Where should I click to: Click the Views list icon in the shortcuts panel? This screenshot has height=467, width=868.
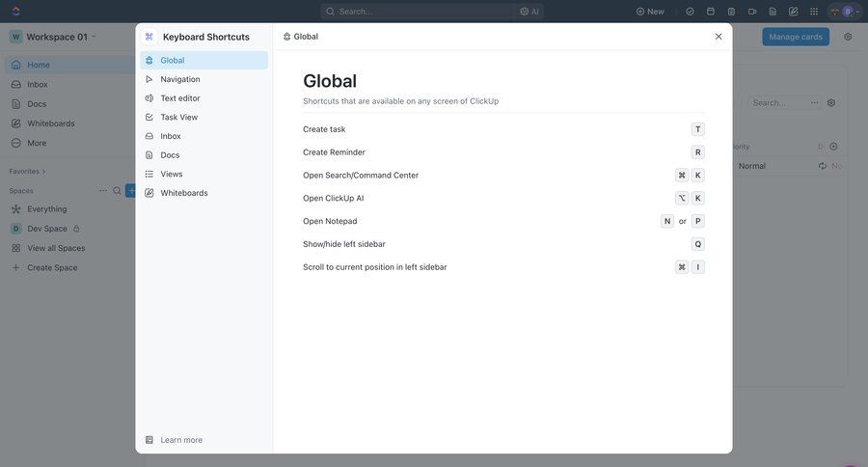[149, 175]
